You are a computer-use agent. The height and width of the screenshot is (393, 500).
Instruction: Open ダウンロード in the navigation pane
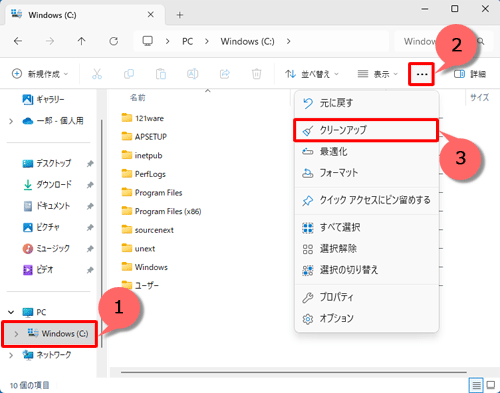point(47,185)
